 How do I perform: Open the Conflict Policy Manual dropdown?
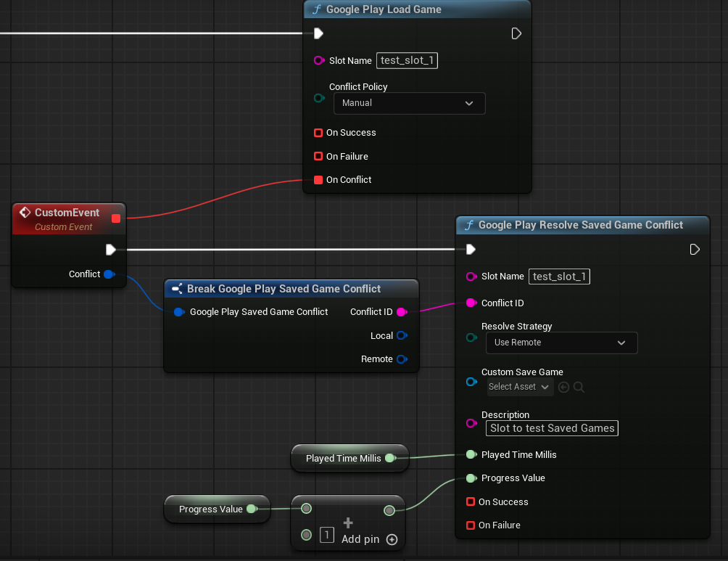409,103
